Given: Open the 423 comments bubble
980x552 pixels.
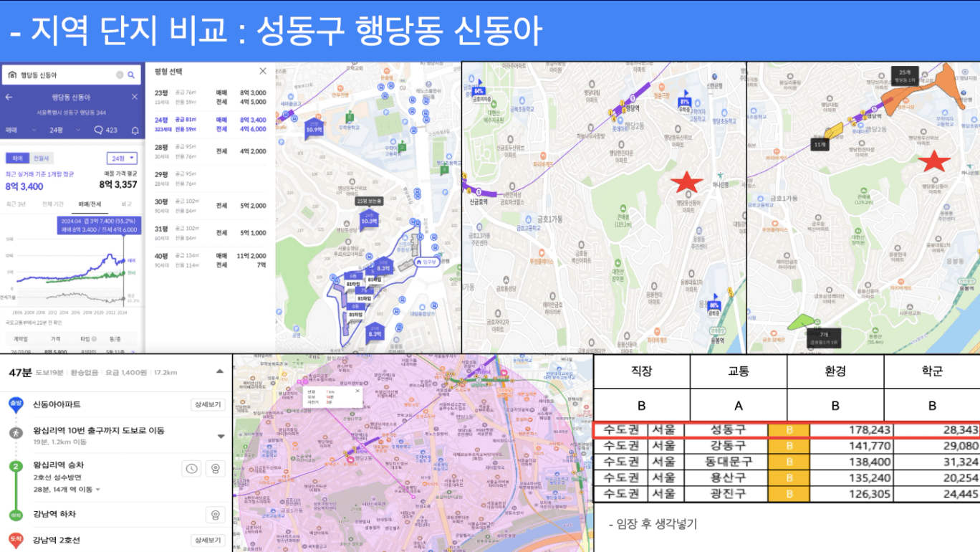Looking at the screenshot, I should 105,130.
